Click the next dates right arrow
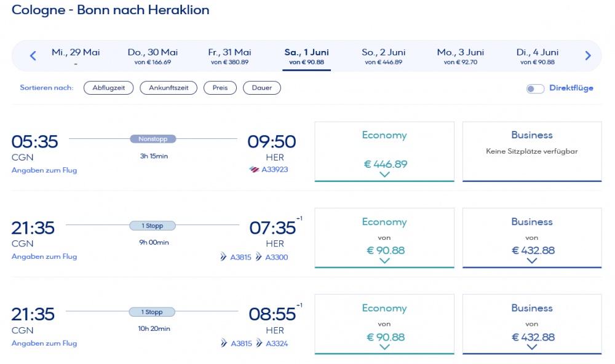Image resolution: width=615 pixels, height=364 pixels. (588, 56)
